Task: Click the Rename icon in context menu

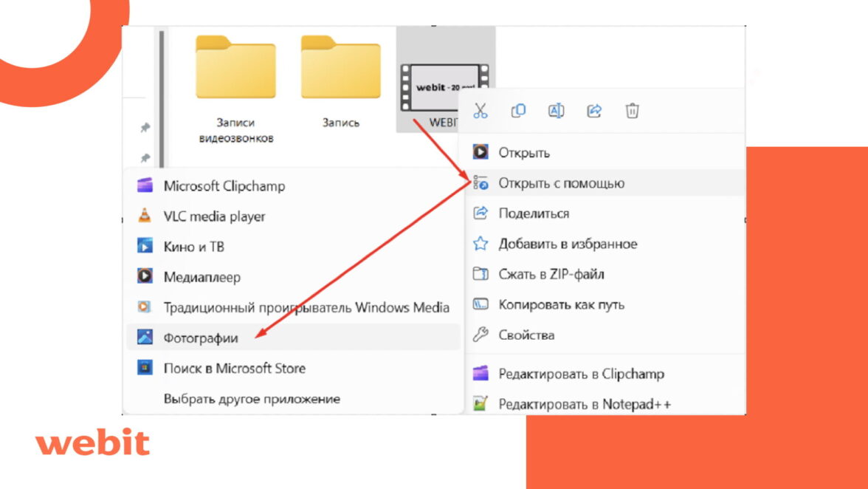Action: 556,111
